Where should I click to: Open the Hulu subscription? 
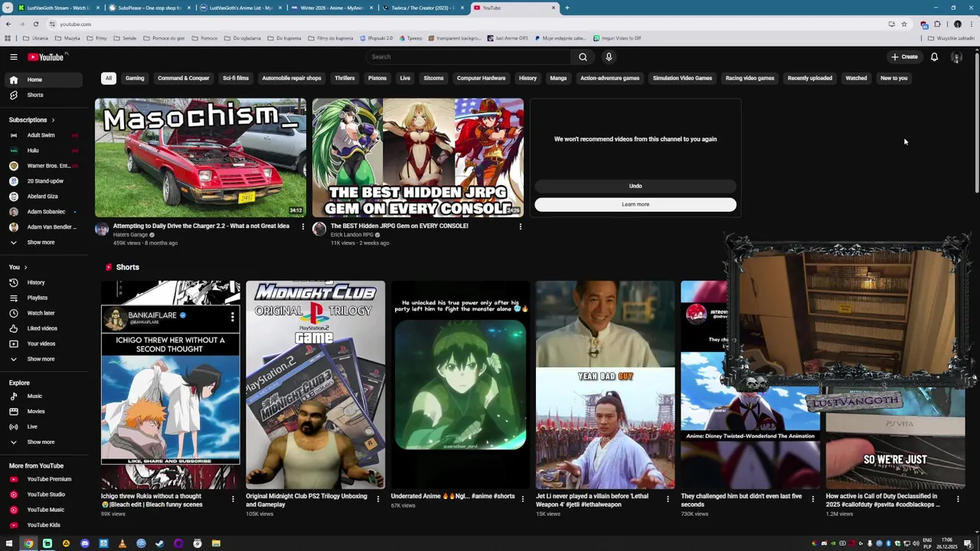[x=47, y=150]
